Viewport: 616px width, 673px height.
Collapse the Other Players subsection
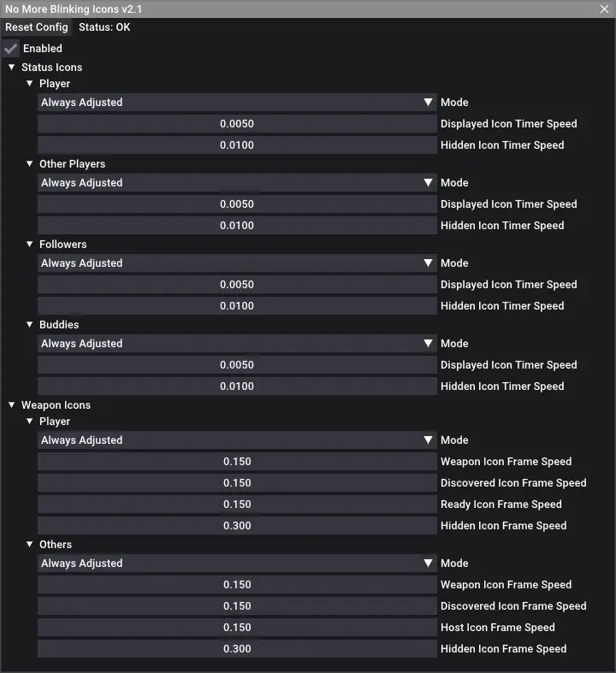30,164
